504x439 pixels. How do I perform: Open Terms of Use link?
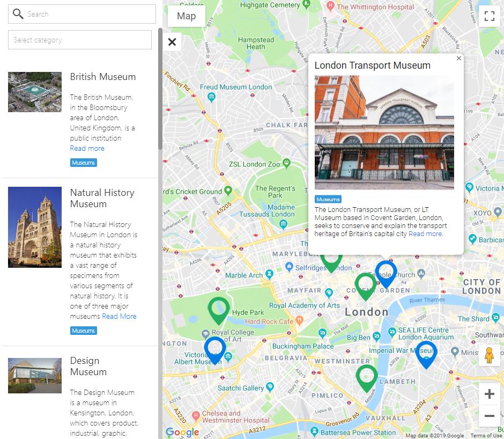[x=487, y=435]
